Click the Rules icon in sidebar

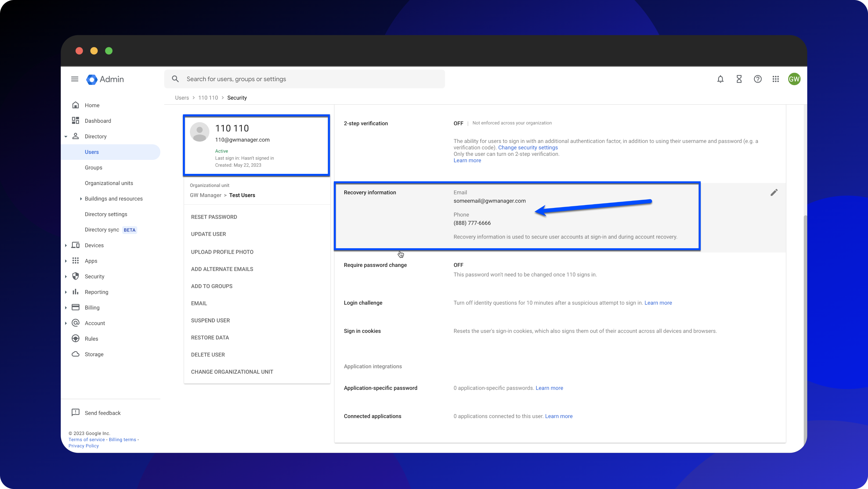[x=75, y=338]
